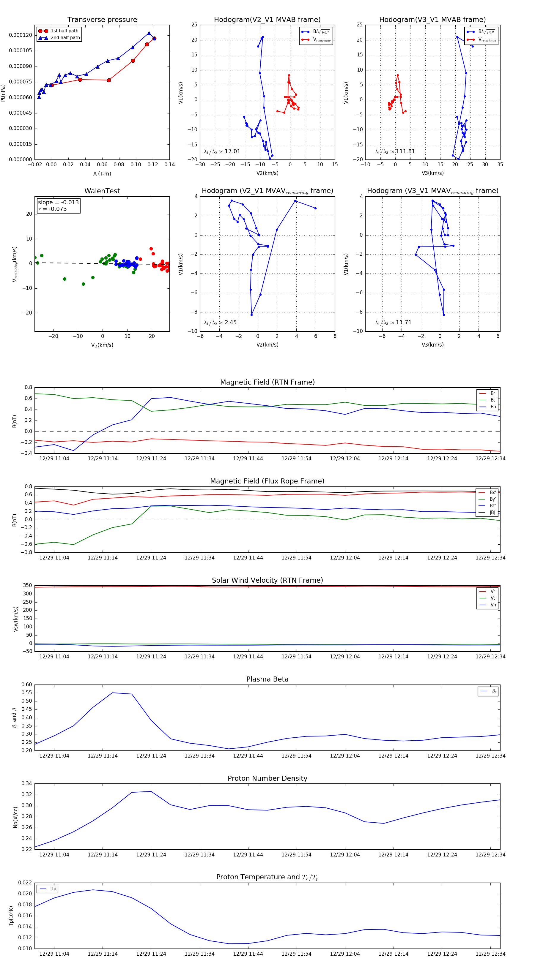Click the 'A (T·m)' x-axis label
Image resolution: width=535 pixels, height=980 pixels.
tap(102, 173)
